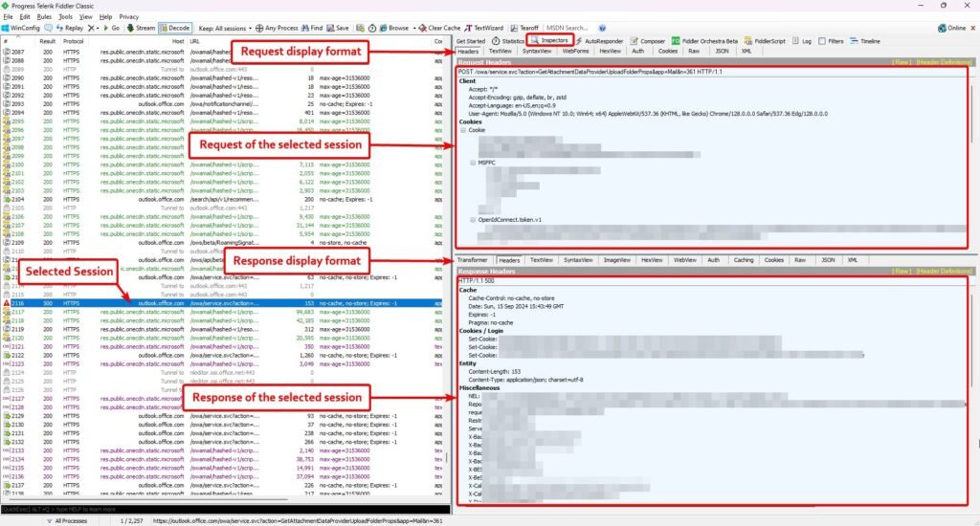Open the Composer tab

pyautogui.click(x=648, y=41)
